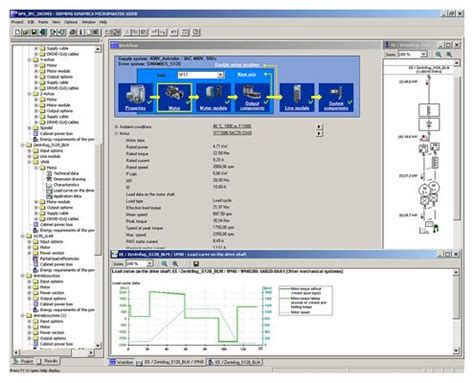Open the Project menu

17,22
